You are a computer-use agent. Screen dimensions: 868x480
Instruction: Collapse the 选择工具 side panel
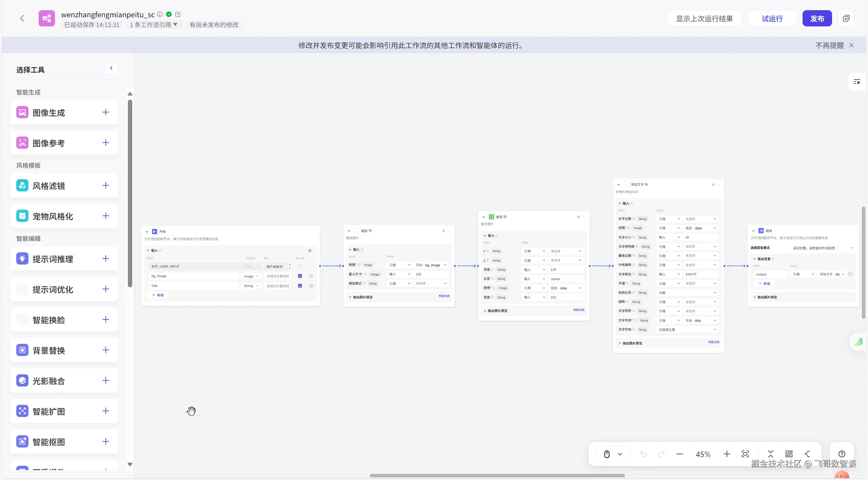111,68
